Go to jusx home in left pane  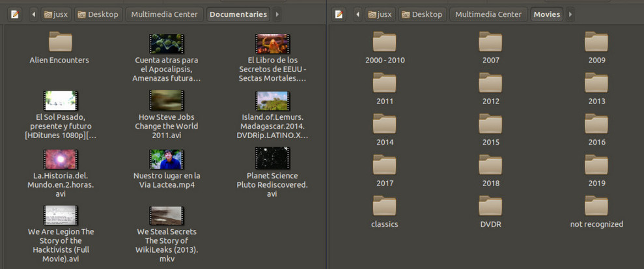55,15
